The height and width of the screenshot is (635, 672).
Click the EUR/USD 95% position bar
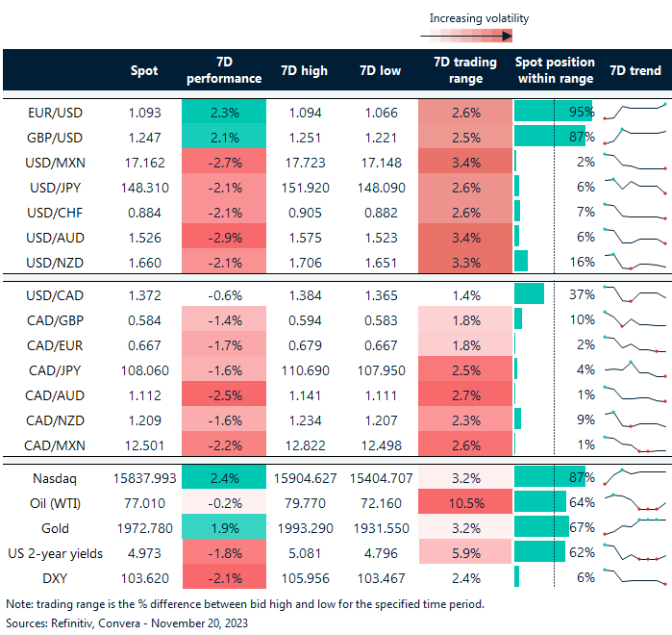pyautogui.click(x=553, y=112)
